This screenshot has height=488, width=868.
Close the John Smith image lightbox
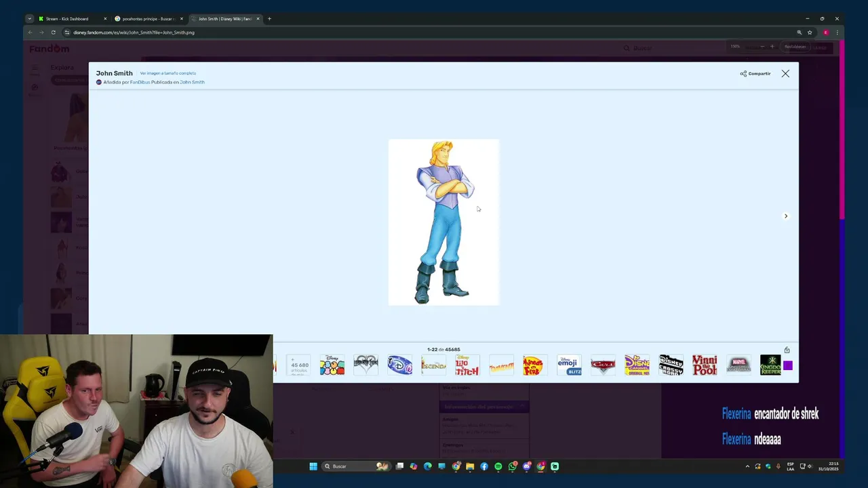tap(785, 73)
